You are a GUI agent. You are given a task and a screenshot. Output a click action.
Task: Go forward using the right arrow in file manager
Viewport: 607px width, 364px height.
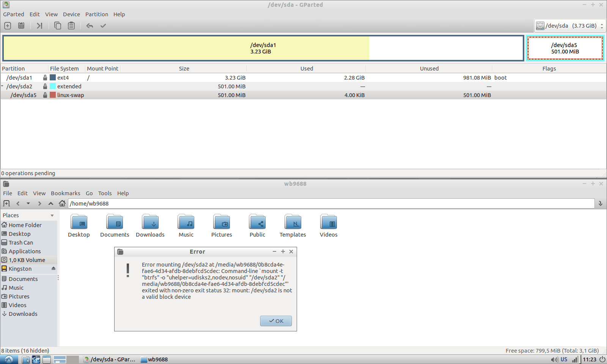click(x=39, y=204)
